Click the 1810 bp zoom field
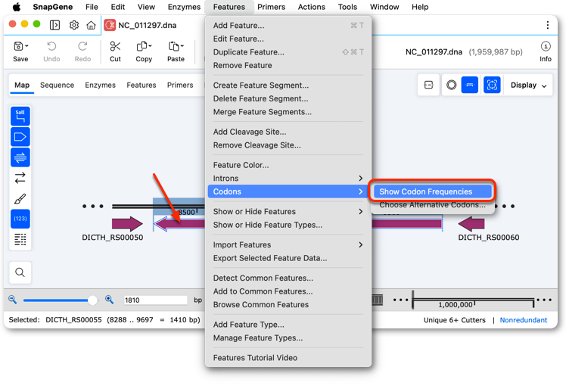566x392 pixels. click(x=155, y=300)
